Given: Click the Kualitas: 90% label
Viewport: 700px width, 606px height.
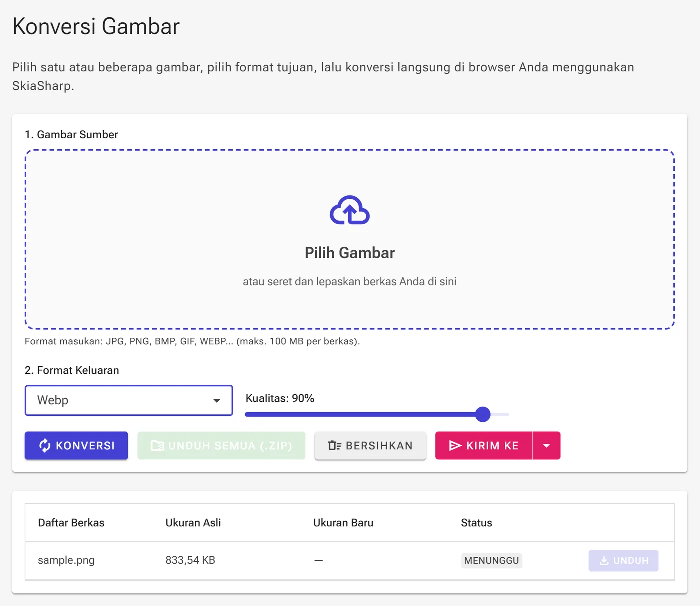Looking at the screenshot, I should [280, 398].
